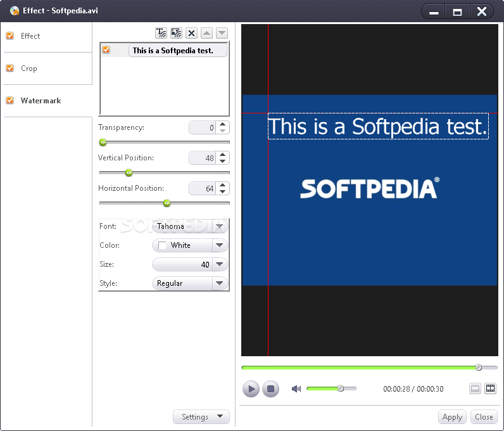504x431 pixels.
Task: Switch to split compare preview
Action: point(491,389)
